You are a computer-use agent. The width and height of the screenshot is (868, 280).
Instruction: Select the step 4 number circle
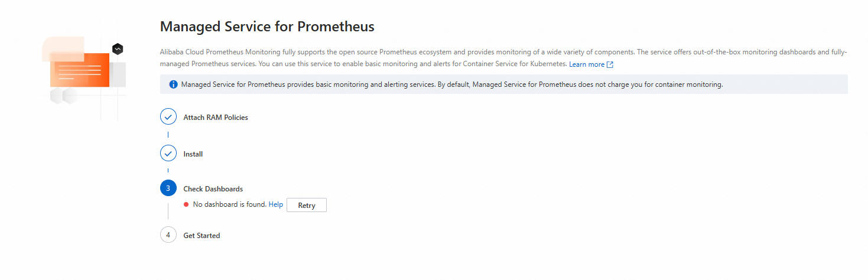point(168,235)
